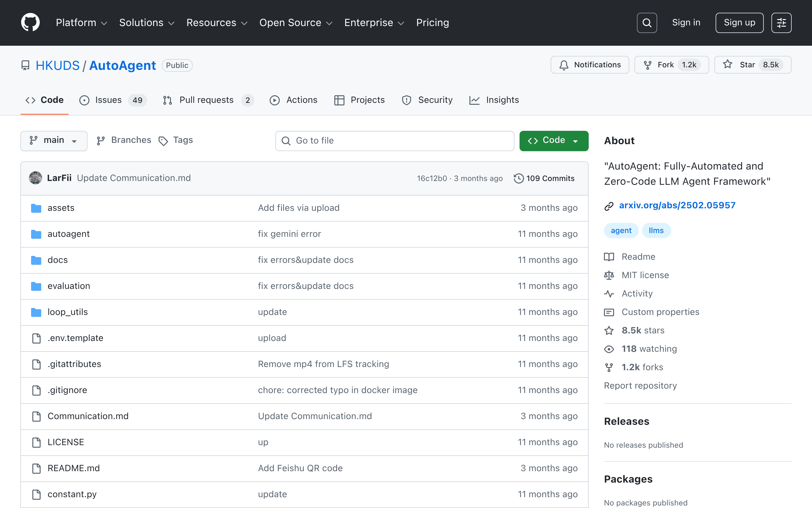Click the loop_utils folder icon
Image resolution: width=812 pixels, height=508 pixels.
pyautogui.click(x=36, y=312)
